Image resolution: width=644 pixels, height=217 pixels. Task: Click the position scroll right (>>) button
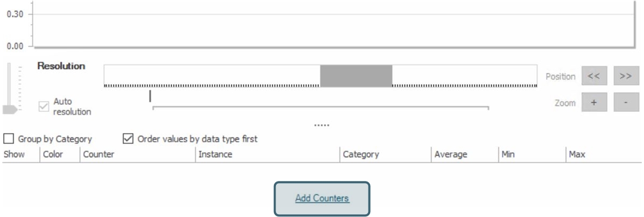pyautogui.click(x=626, y=76)
